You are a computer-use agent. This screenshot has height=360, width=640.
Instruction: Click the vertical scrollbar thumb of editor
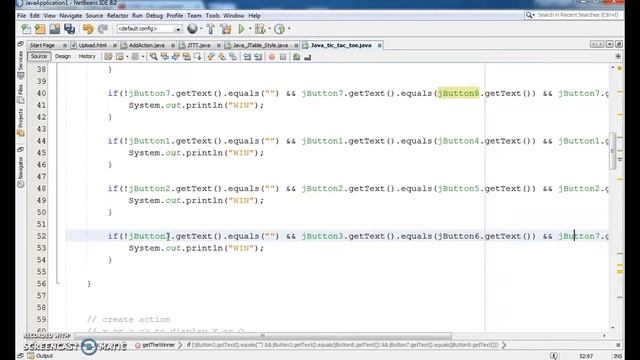612,151
